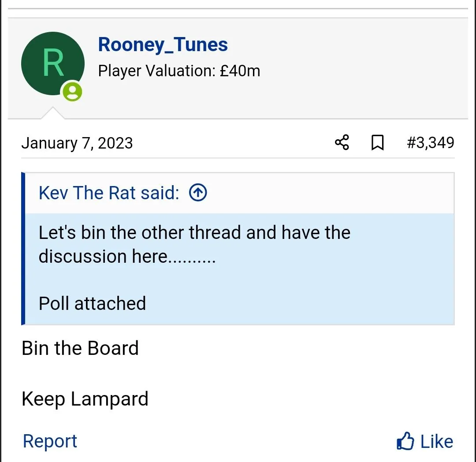Click the quoted "Poll attached" line
Image resolution: width=476 pixels, height=462 pixels.
(92, 303)
